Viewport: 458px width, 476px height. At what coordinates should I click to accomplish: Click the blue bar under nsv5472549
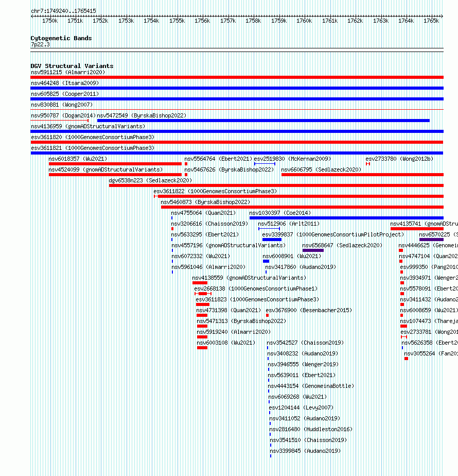pos(263,121)
